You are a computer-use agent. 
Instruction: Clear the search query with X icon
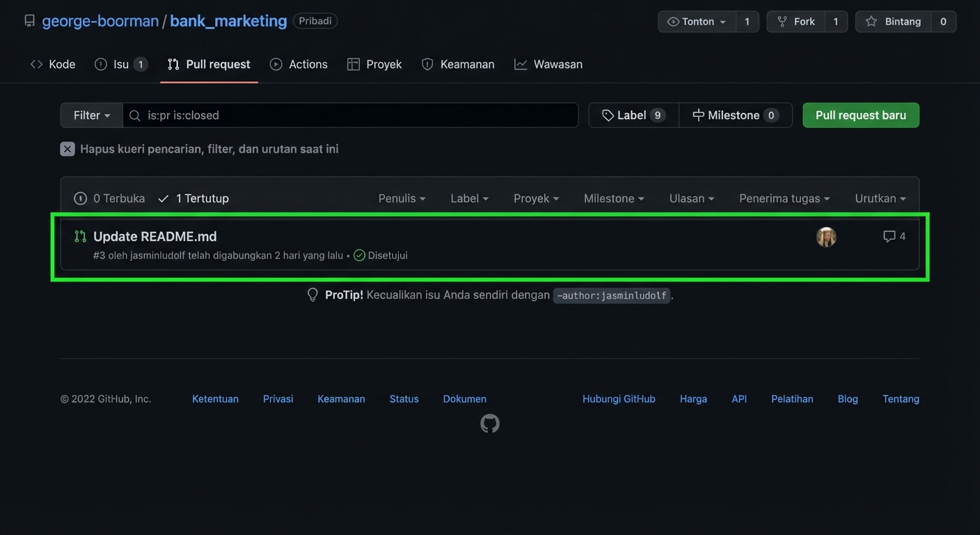(68, 149)
